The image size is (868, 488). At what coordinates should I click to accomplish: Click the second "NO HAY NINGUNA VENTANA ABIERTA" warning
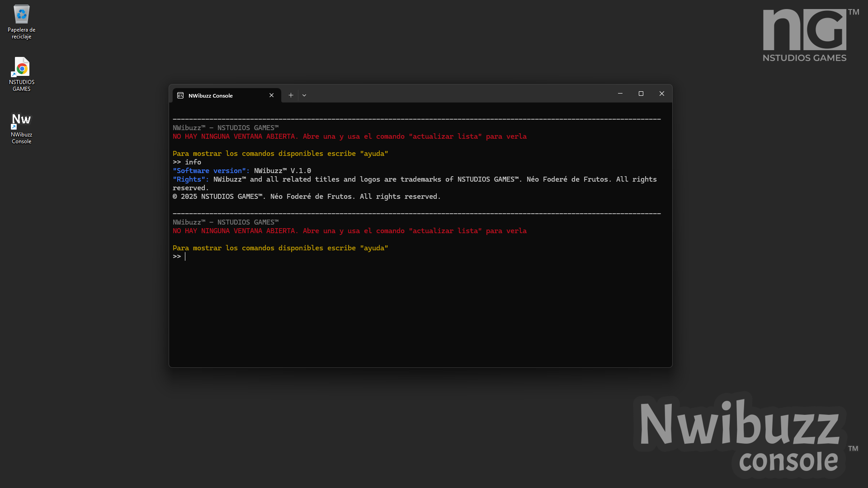349,231
